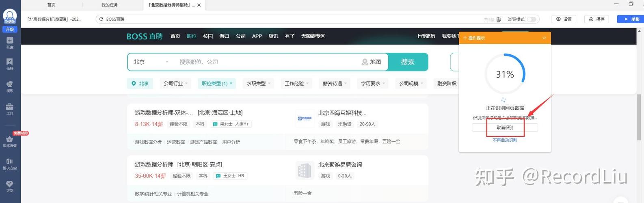
Task: Expand the 学历要求 filter dropdown
Action: (x=373, y=83)
